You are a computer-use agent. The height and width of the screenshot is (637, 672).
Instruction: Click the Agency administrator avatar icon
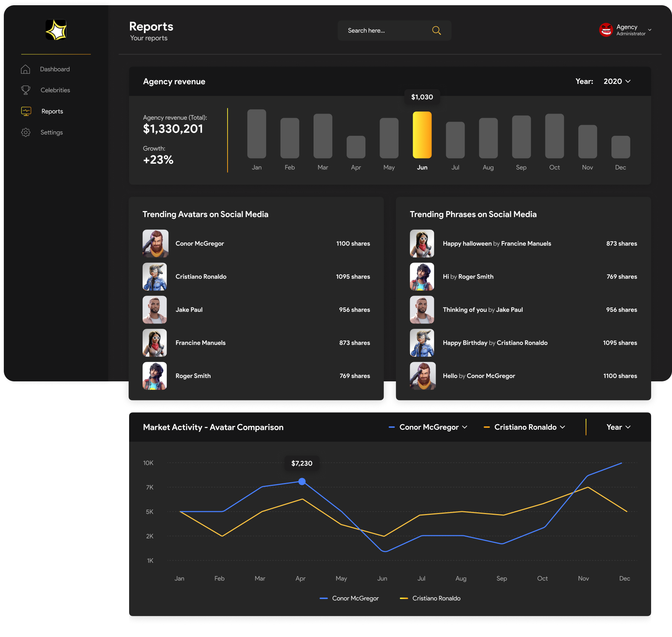coord(606,30)
